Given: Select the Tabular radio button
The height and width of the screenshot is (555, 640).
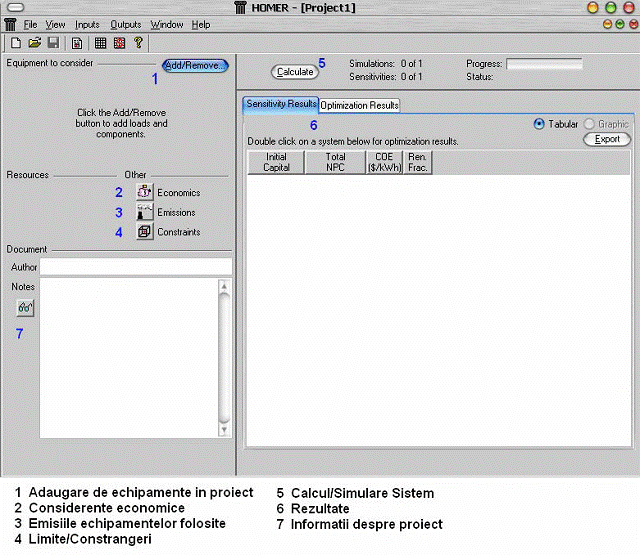Looking at the screenshot, I should point(540,124).
